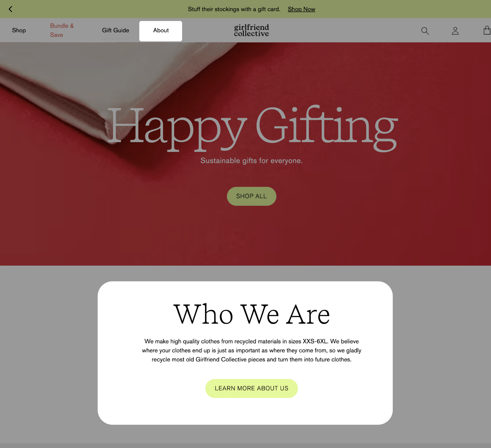Toggle the promotional banner visibility

(10, 9)
